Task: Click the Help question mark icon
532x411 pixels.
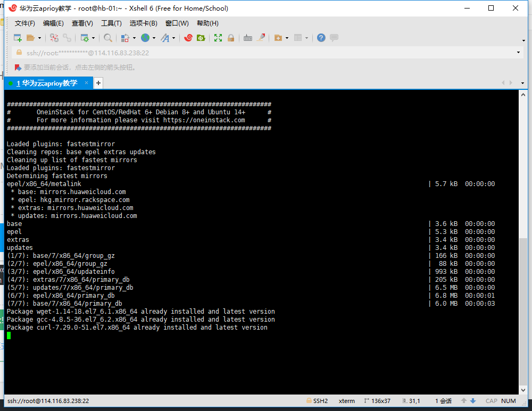Action: point(321,38)
